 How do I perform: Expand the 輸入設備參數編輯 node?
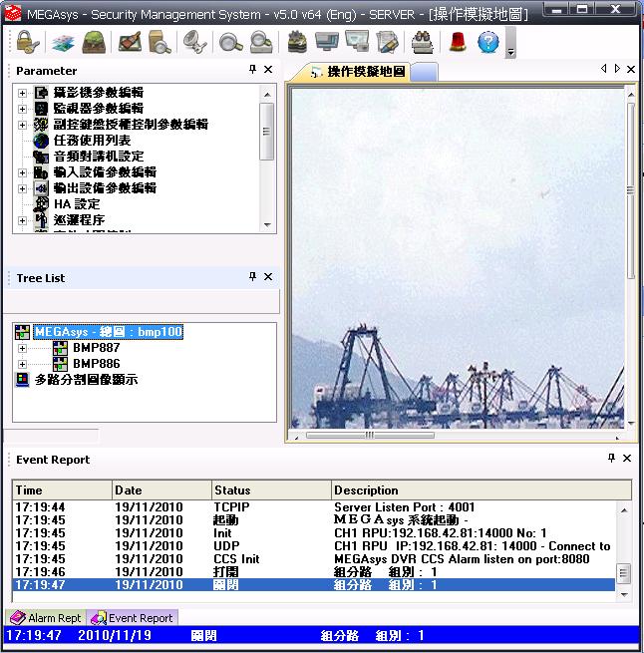click(x=23, y=172)
